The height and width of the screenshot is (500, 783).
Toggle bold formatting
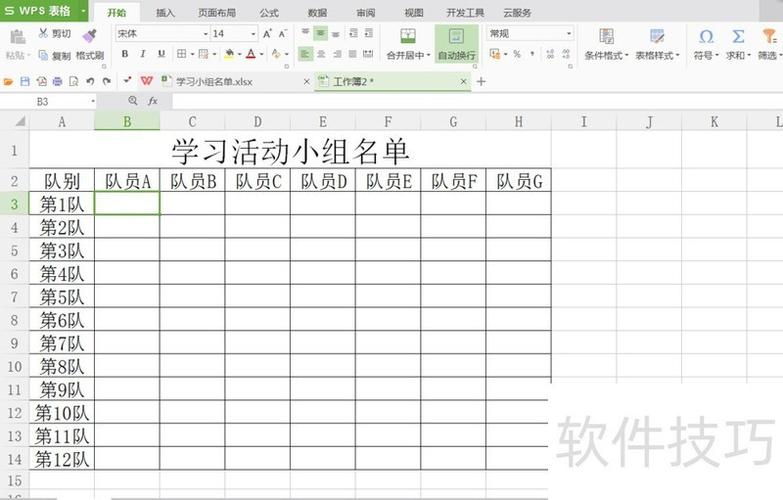point(125,53)
